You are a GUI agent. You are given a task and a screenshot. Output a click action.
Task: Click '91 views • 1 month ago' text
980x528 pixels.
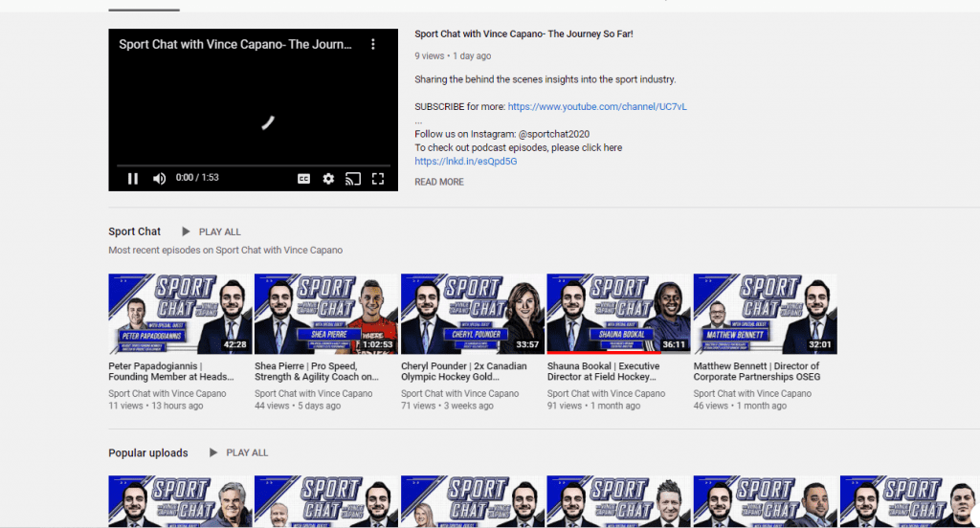click(x=593, y=407)
